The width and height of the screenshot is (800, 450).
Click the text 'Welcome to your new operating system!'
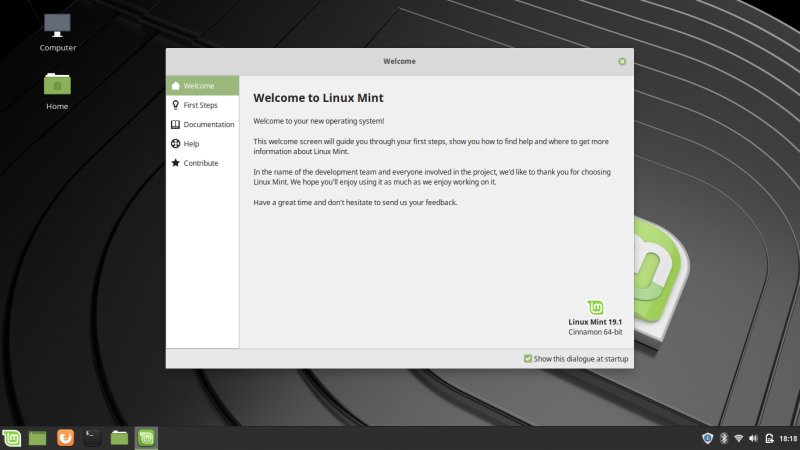(319, 121)
